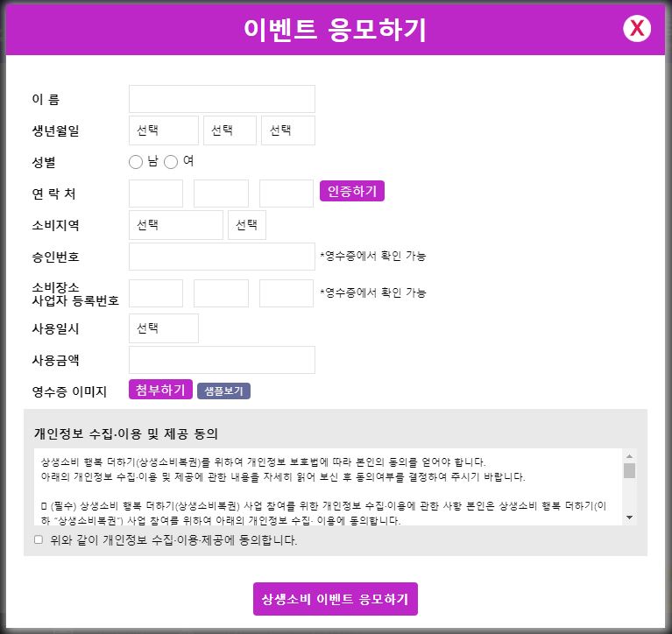This screenshot has height=634, width=672.
Task: Click the privacy terms scrollbar down arrow
Action: (x=629, y=518)
